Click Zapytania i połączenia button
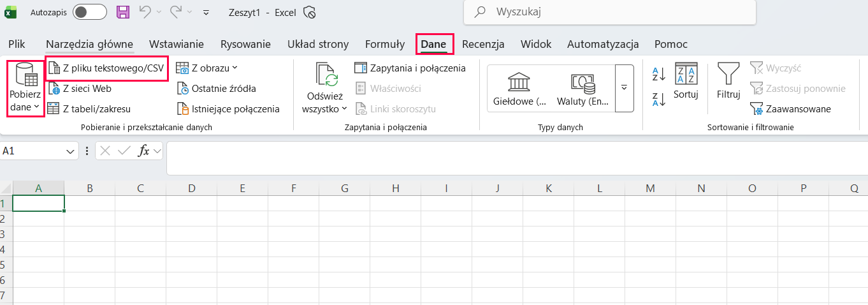This screenshot has height=305, width=868. tap(410, 68)
